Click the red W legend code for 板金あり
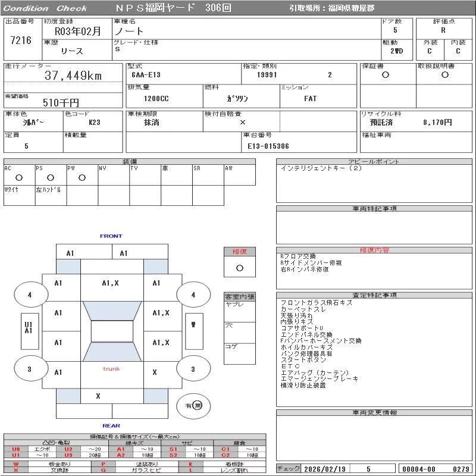476x476 pixels. click(16, 464)
